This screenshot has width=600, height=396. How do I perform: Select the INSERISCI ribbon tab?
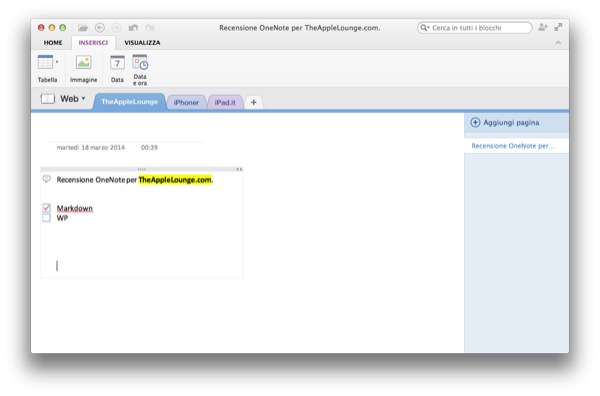coord(93,42)
